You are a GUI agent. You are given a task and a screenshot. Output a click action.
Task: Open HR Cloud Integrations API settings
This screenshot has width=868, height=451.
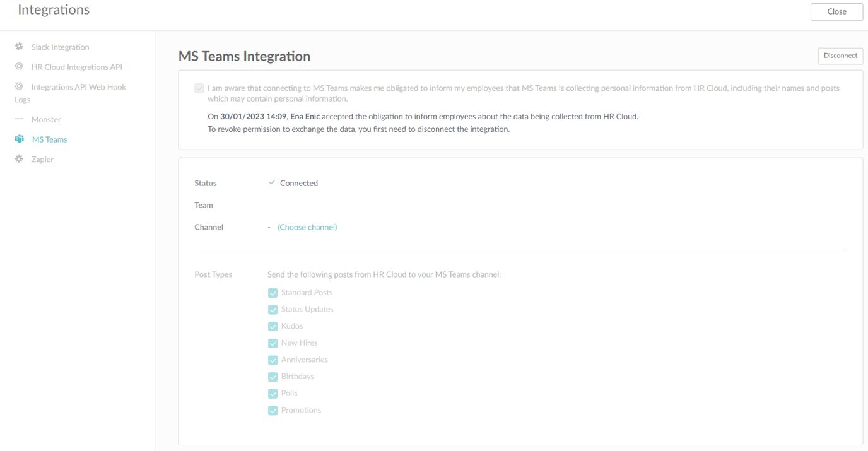77,67
